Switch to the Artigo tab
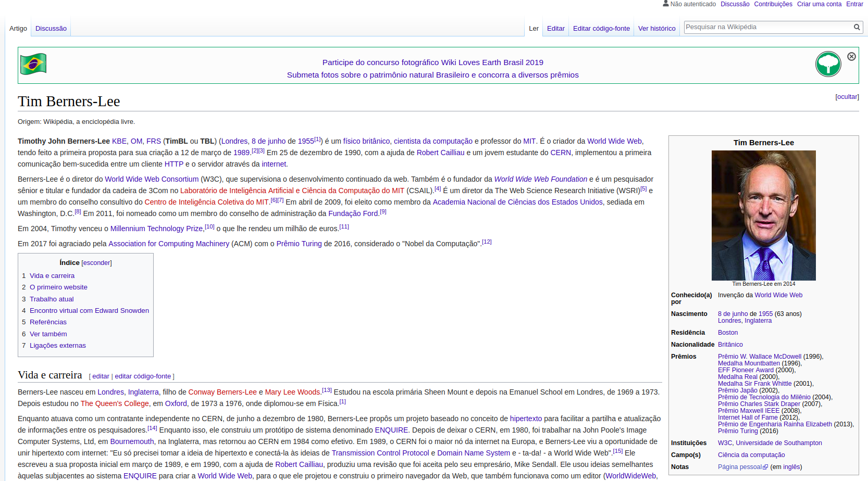This screenshot has width=868, height=481. point(18,29)
